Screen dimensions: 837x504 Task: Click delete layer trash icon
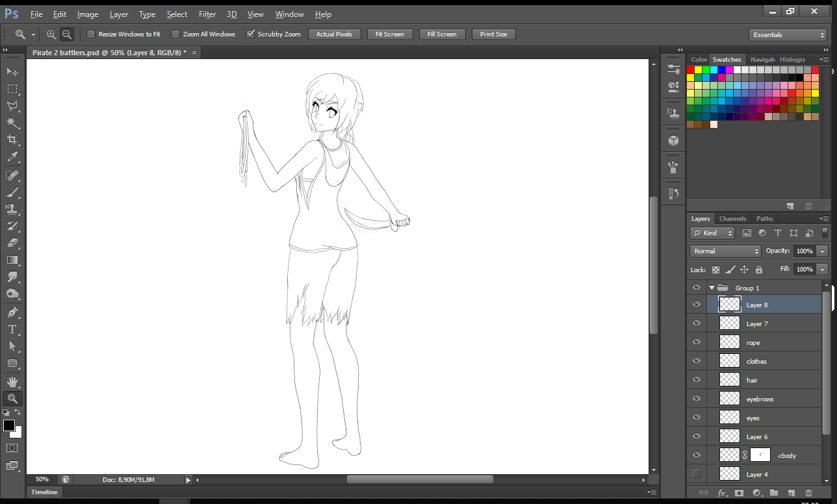[x=808, y=493]
